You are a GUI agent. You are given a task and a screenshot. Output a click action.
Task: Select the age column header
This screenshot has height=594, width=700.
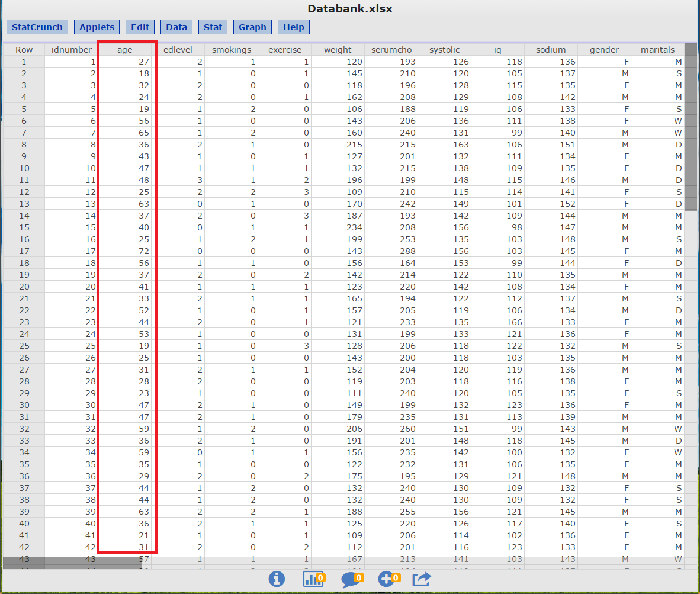pyautogui.click(x=124, y=50)
